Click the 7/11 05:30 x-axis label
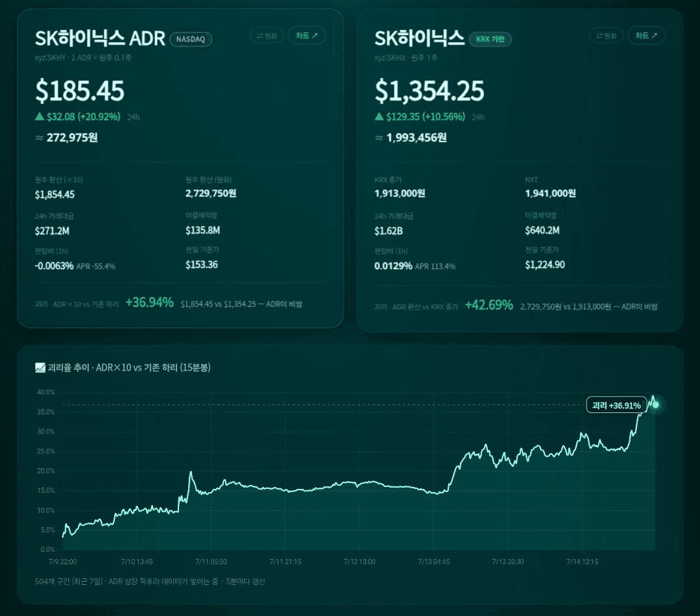This screenshot has width=700, height=616. [x=211, y=562]
